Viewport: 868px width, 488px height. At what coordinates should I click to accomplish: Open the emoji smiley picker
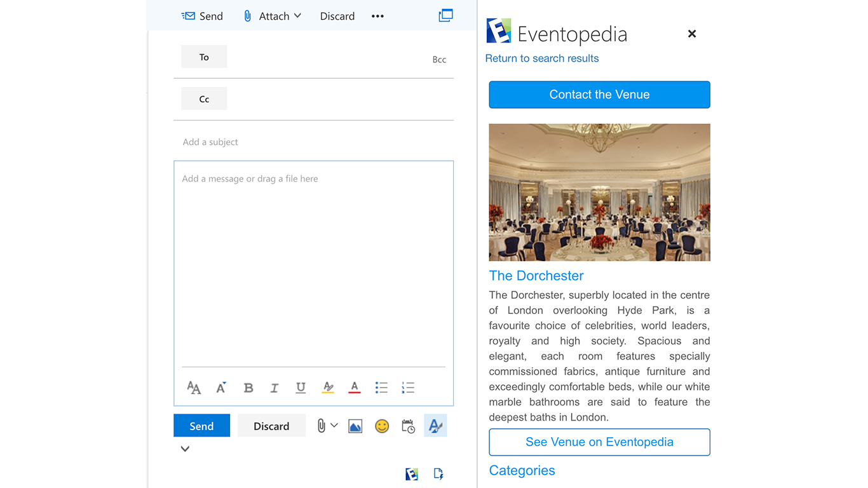tap(382, 426)
